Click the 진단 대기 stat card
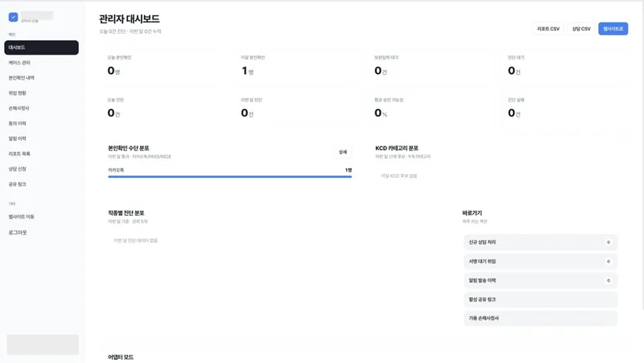Image resolution: width=644 pixels, height=363 pixels. click(x=564, y=67)
